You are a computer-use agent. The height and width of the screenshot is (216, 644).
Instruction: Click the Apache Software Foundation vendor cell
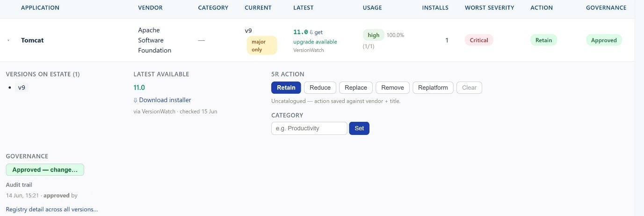(x=155, y=40)
